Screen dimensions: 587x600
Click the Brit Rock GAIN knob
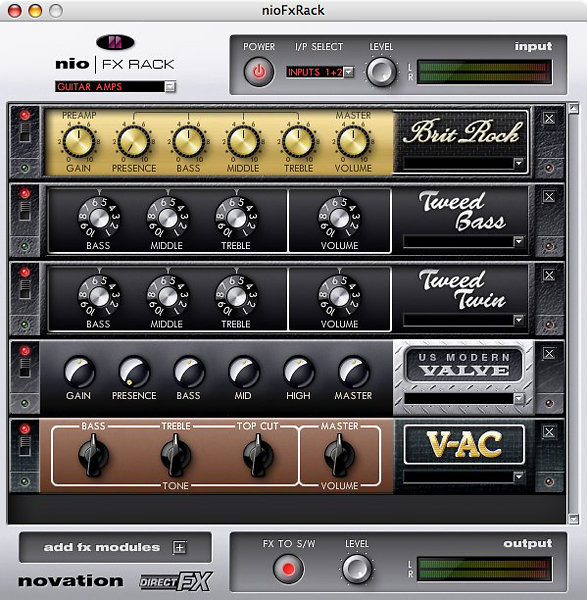pyautogui.click(x=78, y=141)
